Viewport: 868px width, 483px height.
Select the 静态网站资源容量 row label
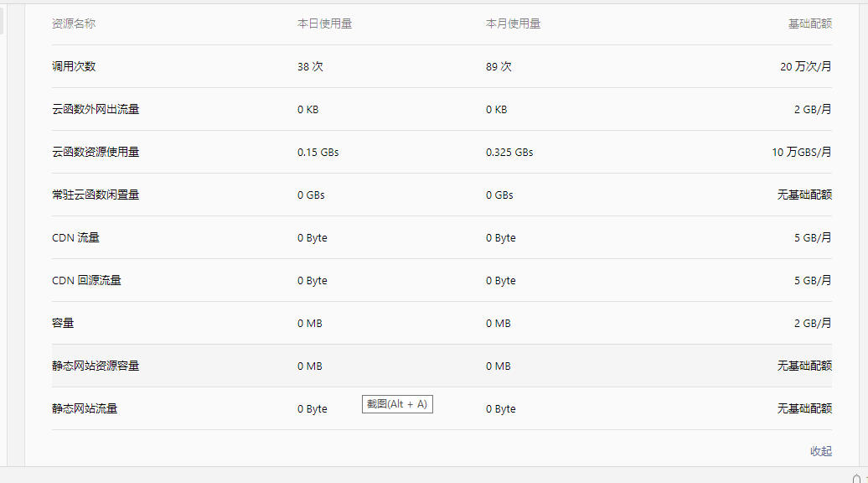point(96,366)
